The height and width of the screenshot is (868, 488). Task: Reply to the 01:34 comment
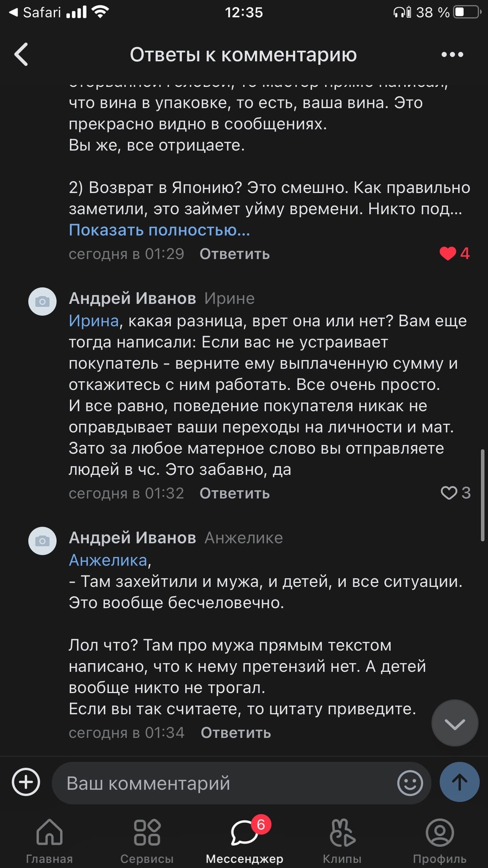pyautogui.click(x=236, y=733)
